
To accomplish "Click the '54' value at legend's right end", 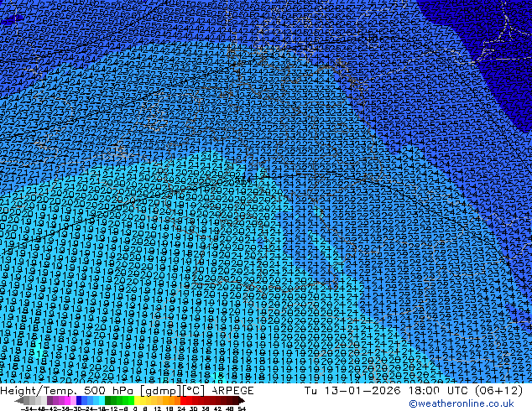I will click(x=242, y=408).
